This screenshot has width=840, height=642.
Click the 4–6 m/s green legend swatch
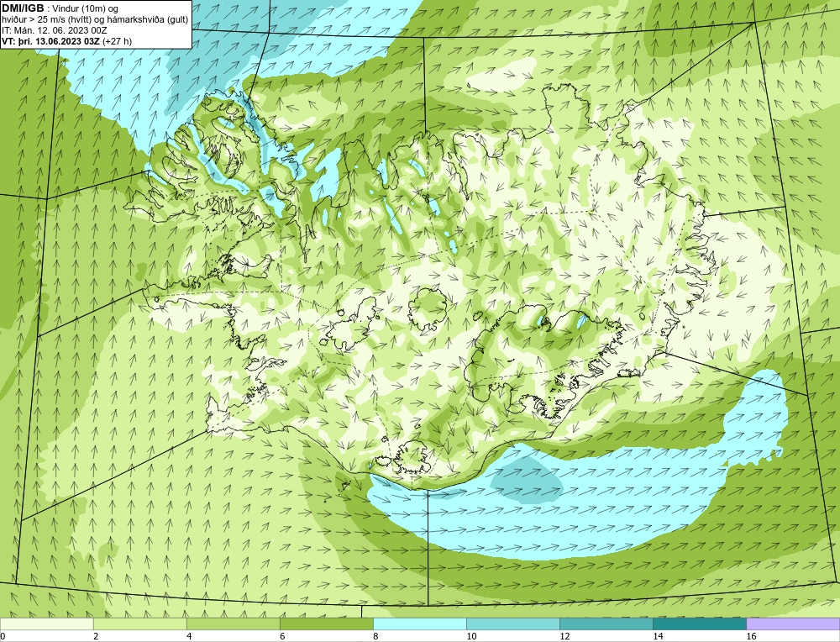click(x=234, y=624)
